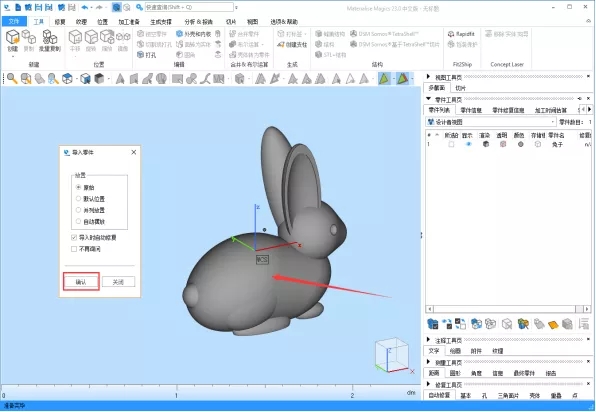Click the 确认 button in import dialog
Screen dimensions: 596x412
pos(81,282)
